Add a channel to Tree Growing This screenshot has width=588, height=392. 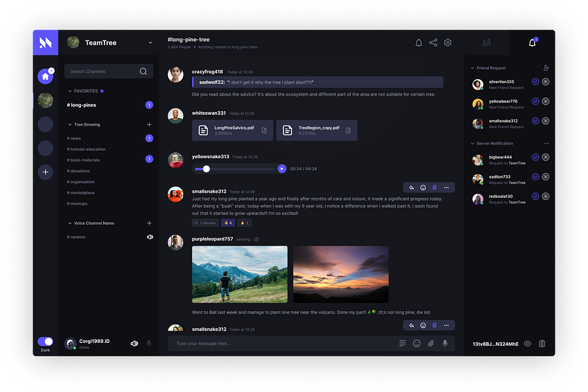click(149, 125)
